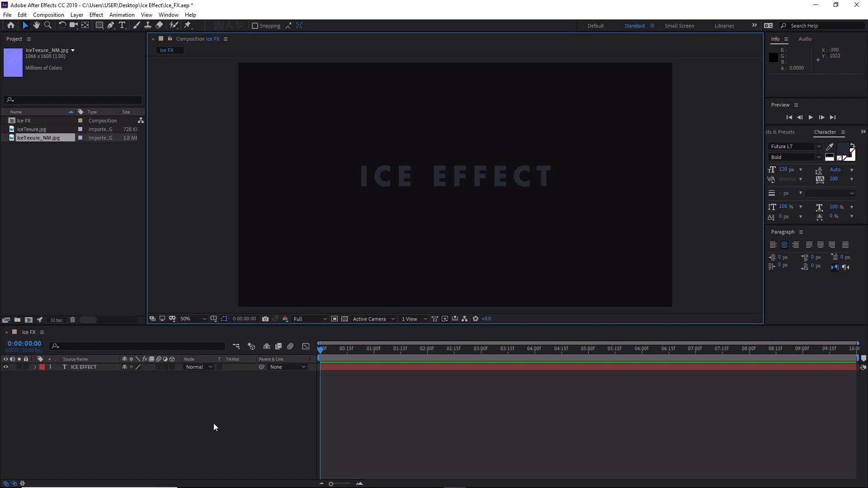Select the Pen tool
This screenshot has width=868, height=488.
click(110, 25)
